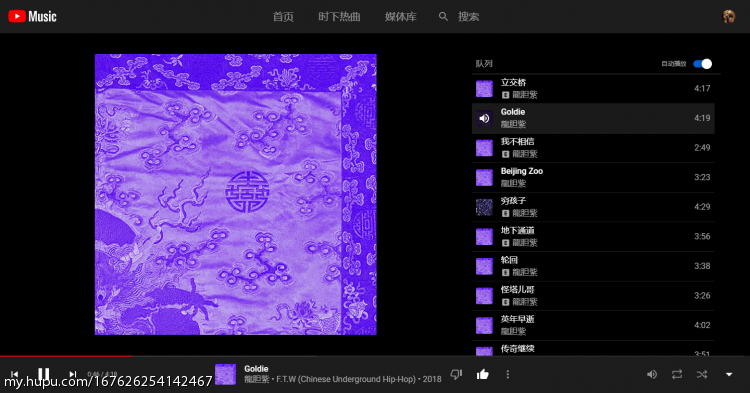Viewport: 750px width, 393px height.
Task: Open the user profile avatar
Action: point(728,16)
